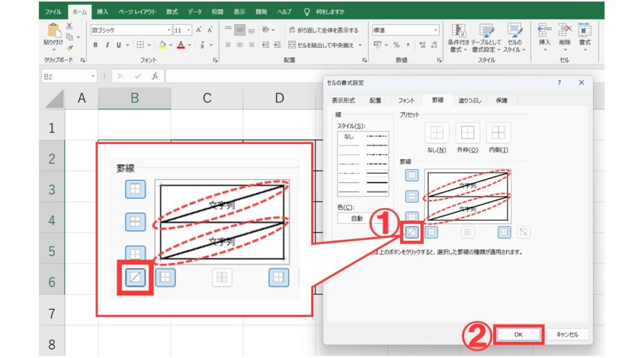Click the Insert Function fx icon

point(155,76)
